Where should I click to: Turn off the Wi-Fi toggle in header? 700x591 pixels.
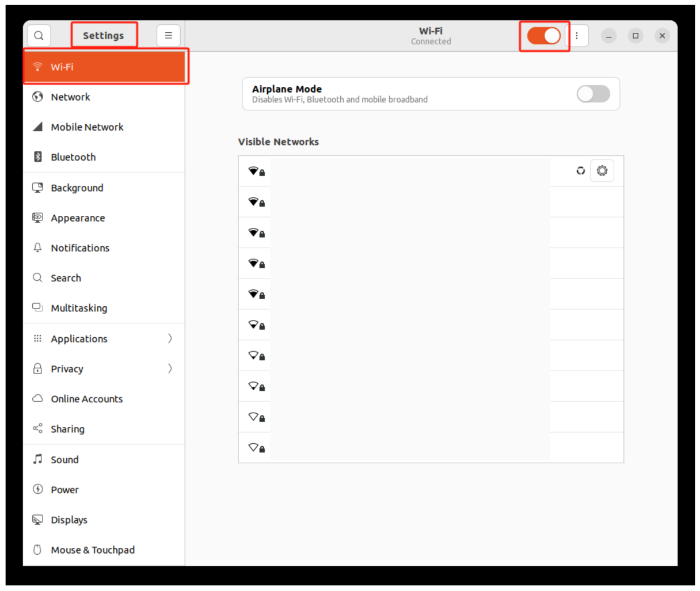click(x=543, y=36)
